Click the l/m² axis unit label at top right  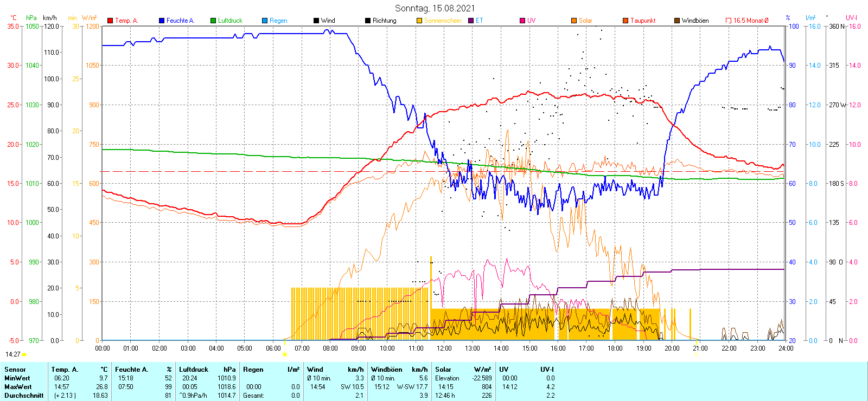810,18
